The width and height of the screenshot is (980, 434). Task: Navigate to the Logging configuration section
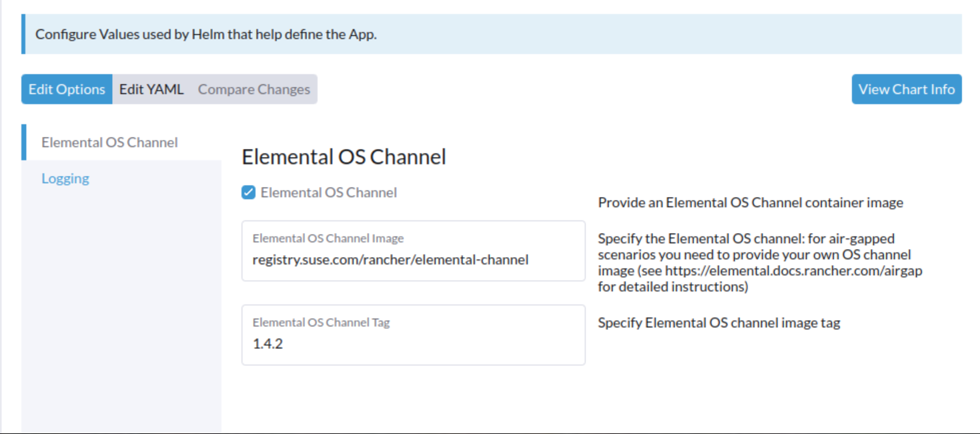click(x=65, y=178)
